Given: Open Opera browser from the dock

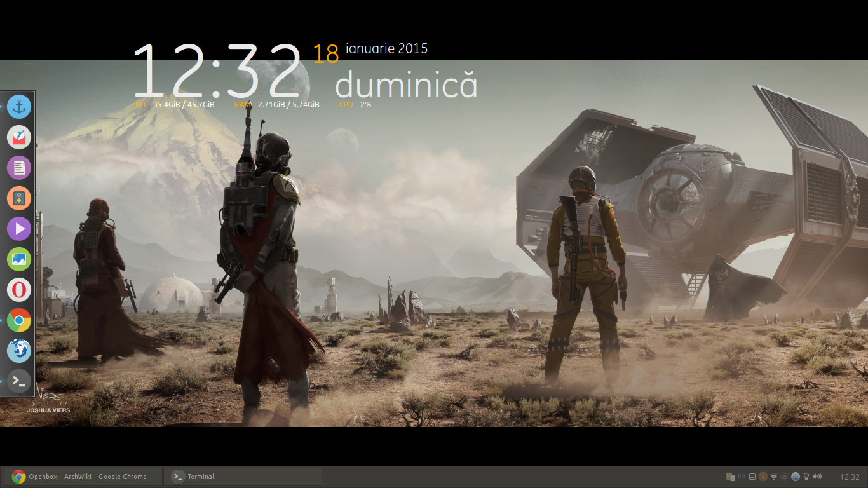Looking at the screenshot, I should (19, 290).
